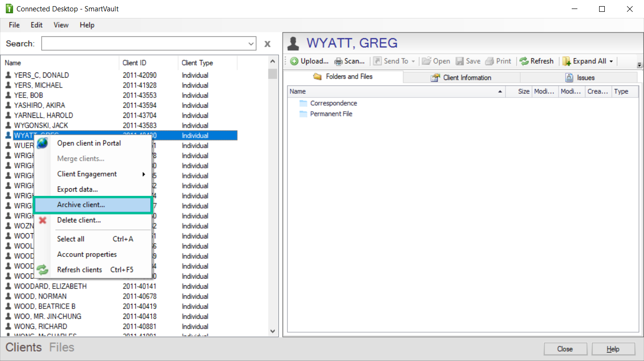Image resolution: width=644 pixels, height=361 pixels.
Task: Click the Send To toolbar icon
Action: (377, 61)
